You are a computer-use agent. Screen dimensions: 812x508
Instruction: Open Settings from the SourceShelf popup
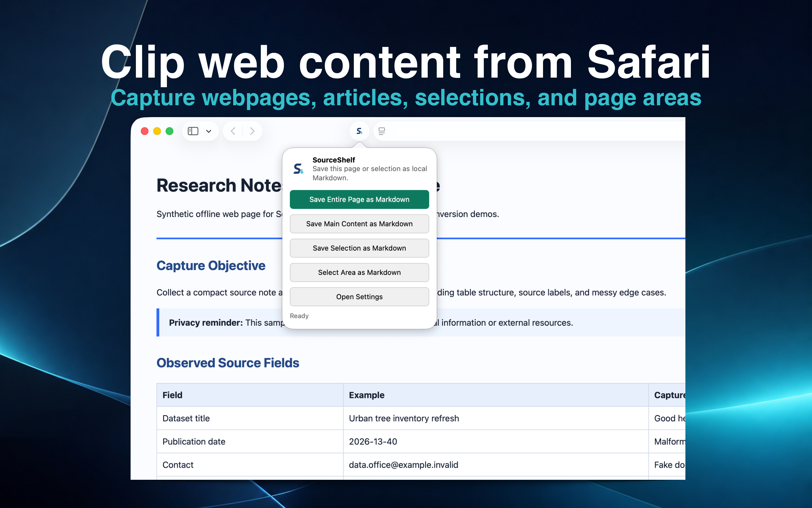coord(359,297)
